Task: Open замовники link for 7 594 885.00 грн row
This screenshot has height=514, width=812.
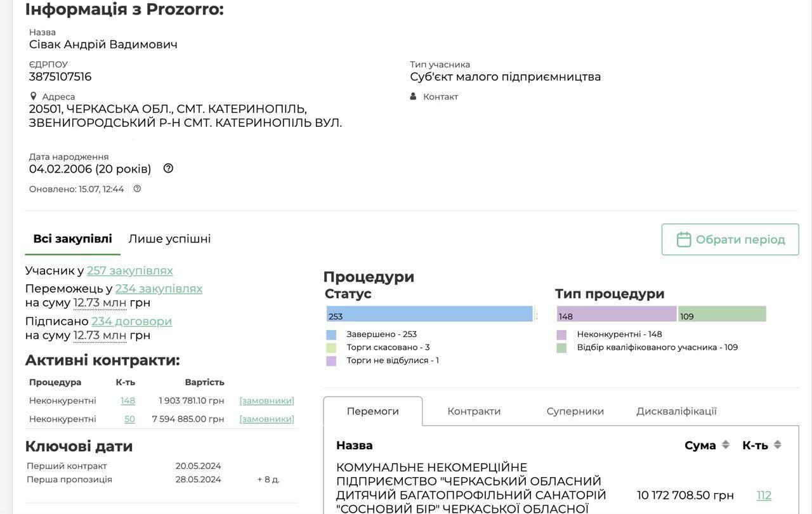Action: point(266,419)
